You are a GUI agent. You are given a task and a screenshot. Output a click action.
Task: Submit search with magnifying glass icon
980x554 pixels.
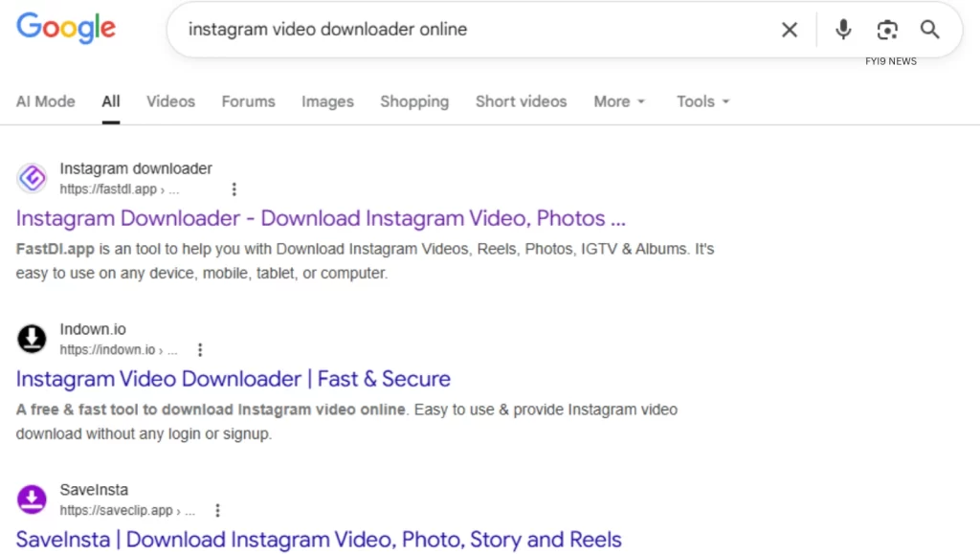click(930, 30)
